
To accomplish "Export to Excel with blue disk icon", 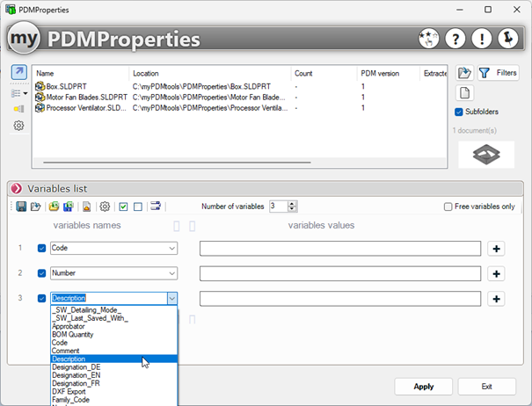I will coord(69,207).
